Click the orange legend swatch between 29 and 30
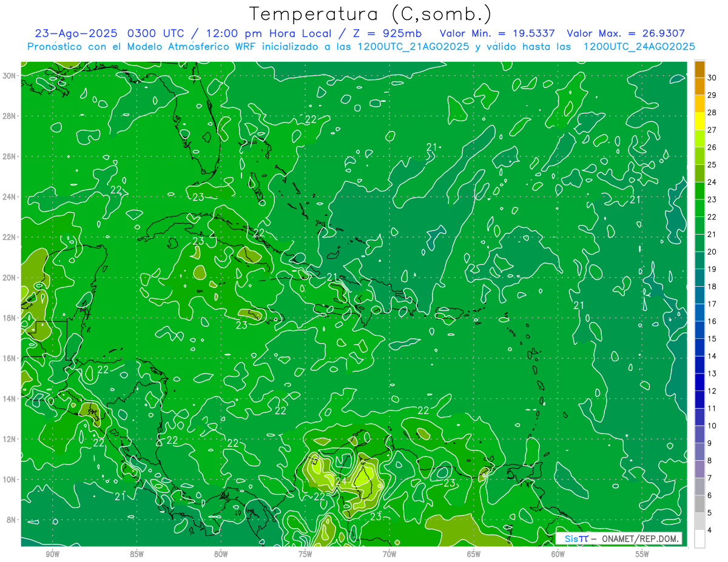This screenshot has width=728, height=562. tap(699, 87)
